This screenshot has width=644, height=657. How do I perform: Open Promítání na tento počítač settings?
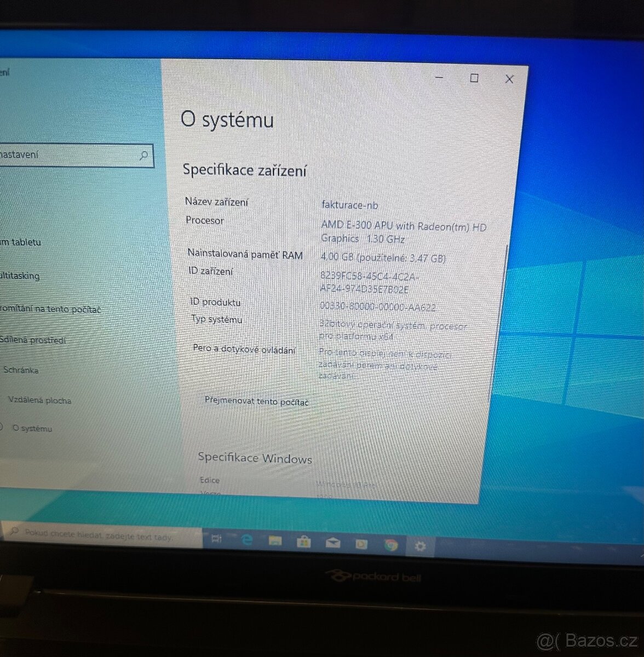tap(50, 309)
